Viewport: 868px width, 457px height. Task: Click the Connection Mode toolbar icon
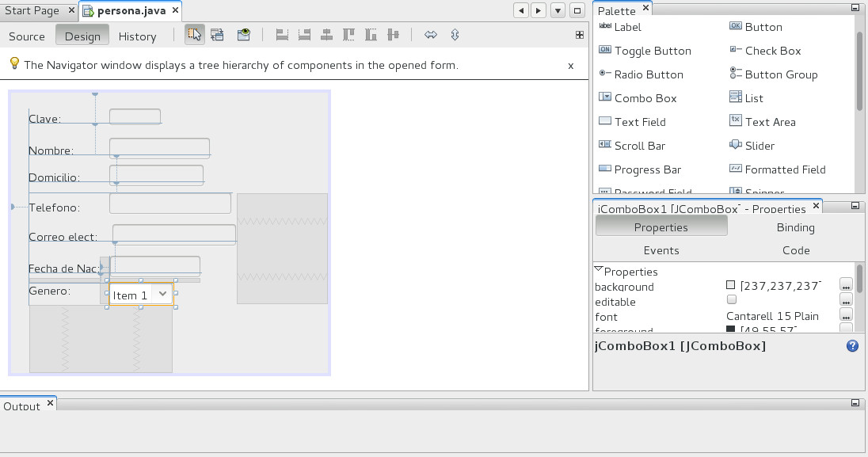217,35
